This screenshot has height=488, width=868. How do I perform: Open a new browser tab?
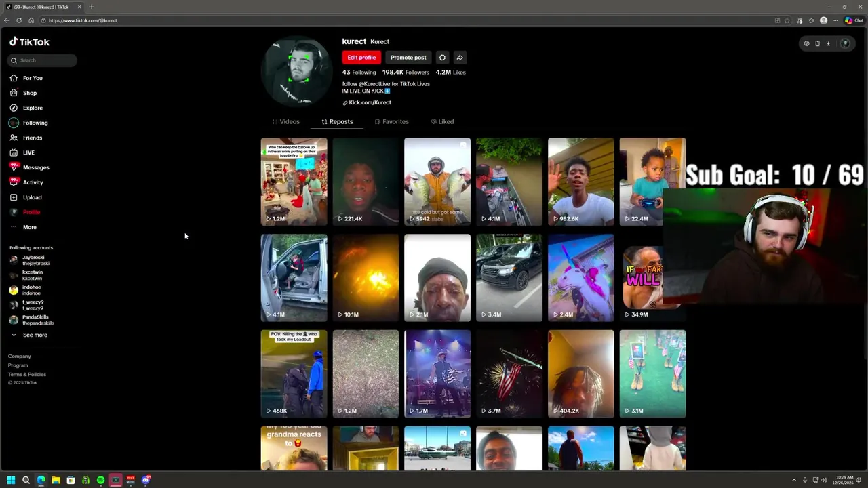92,7
